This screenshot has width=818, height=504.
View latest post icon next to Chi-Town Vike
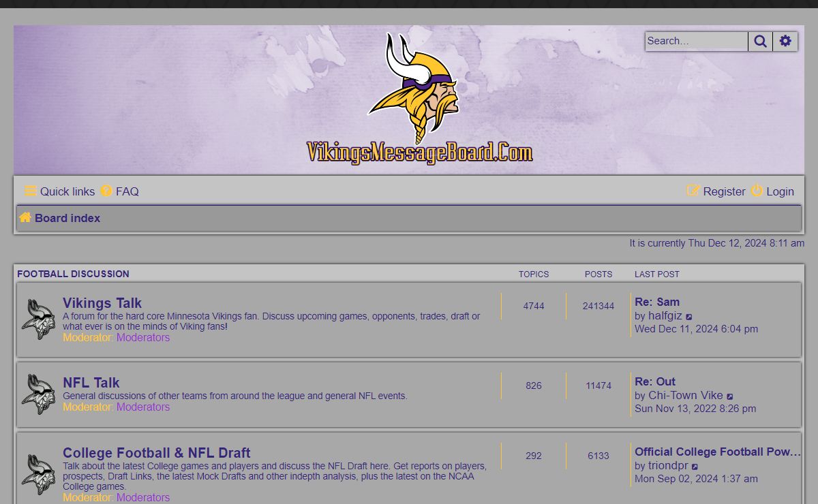coord(730,396)
